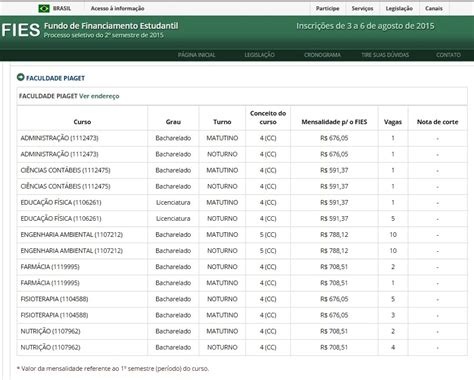Image resolution: width=474 pixels, height=380 pixels.
Task: Select ADMINISTRAÇÃO (1112473) in the Matutino row
Action: point(59,138)
